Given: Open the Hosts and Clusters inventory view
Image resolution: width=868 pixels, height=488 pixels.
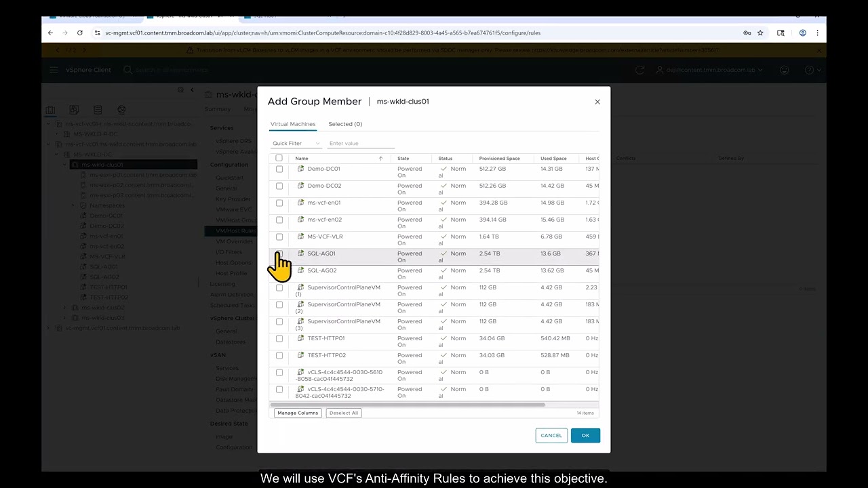Looking at the screenshot, I should (x=50, y=110).
